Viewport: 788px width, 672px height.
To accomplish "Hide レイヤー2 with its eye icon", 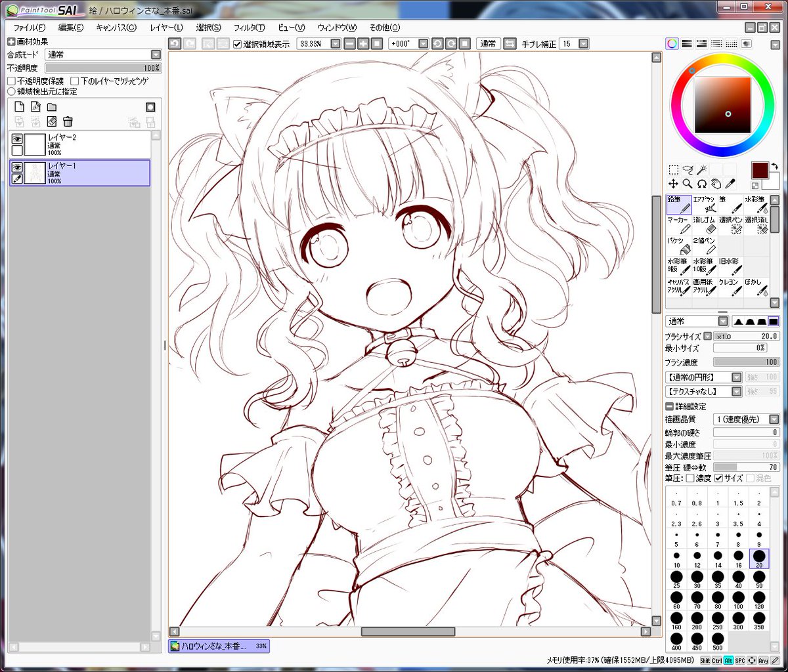I will pos(17,138).
